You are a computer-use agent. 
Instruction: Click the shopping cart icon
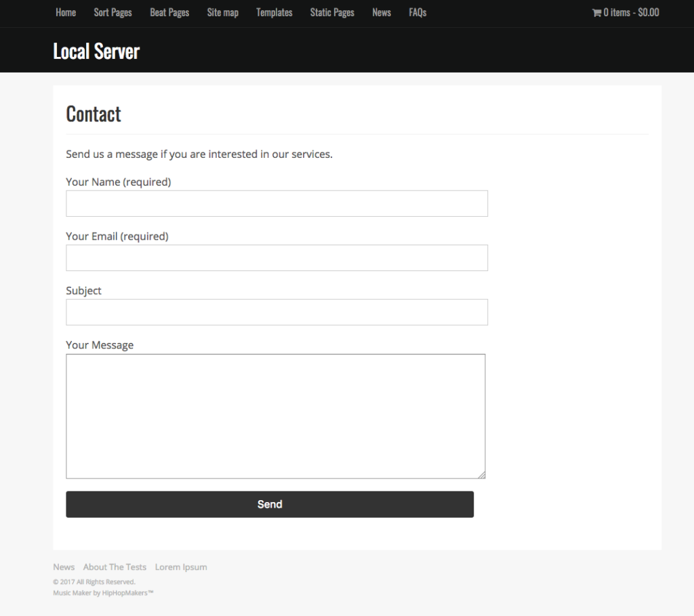click(x=596, y=13)
